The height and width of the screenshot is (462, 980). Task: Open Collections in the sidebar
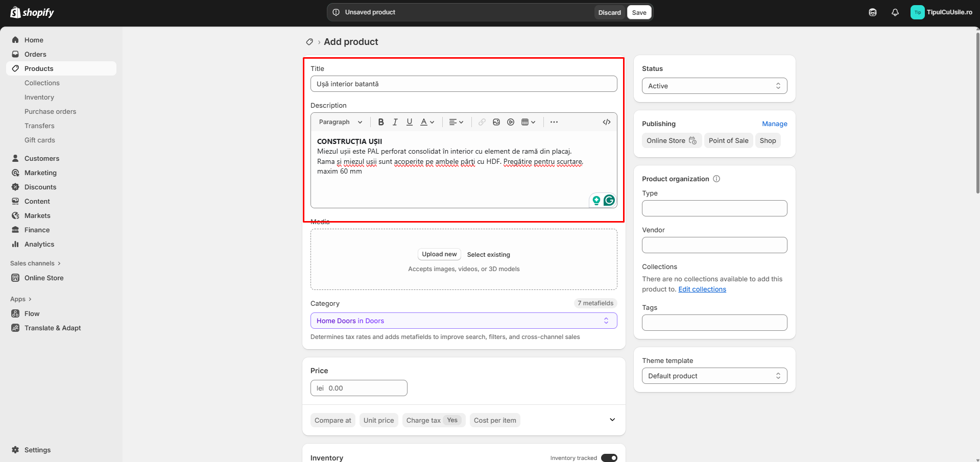coord(42,83)
